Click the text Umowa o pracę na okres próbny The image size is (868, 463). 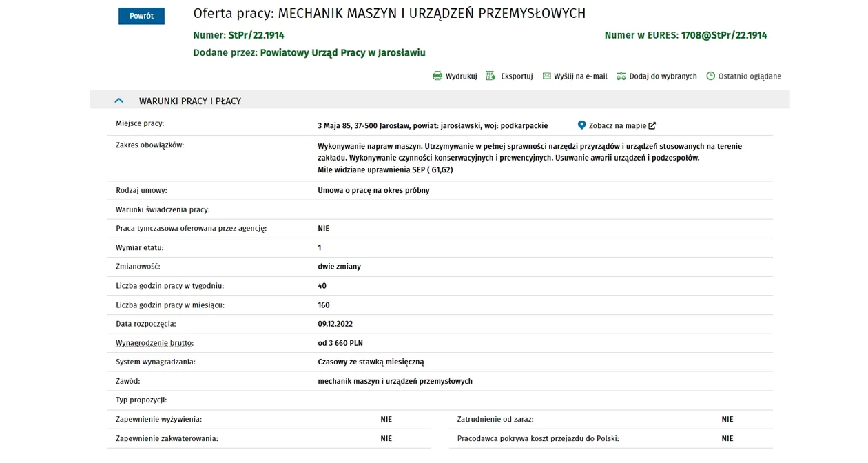[373, 191]
